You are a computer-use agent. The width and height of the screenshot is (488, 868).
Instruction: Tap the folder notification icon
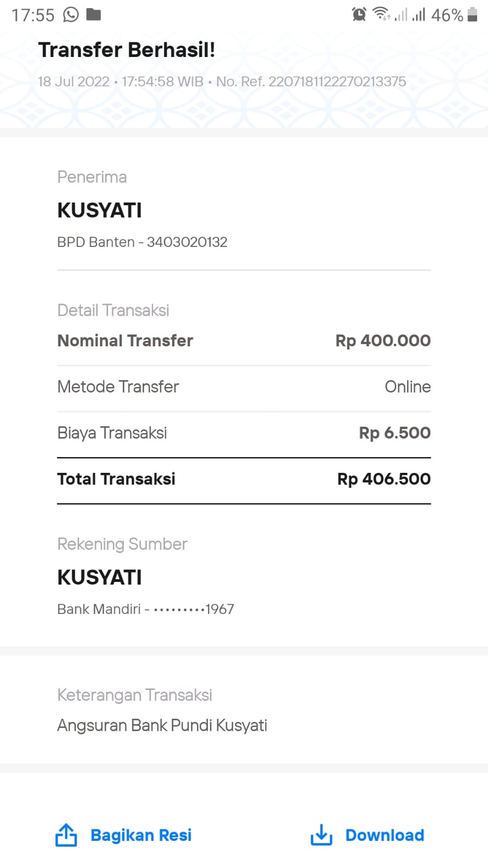pyautogui.click(x=93, y=15)
